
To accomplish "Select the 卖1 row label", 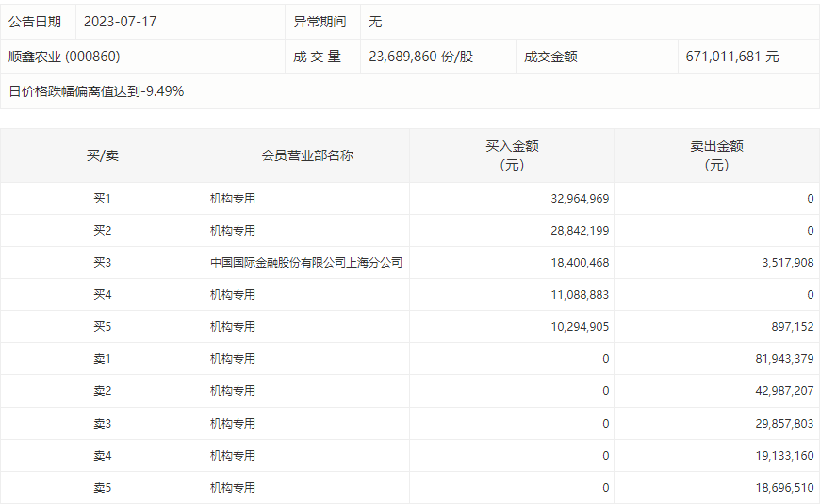I will click(x=103, y=359).
